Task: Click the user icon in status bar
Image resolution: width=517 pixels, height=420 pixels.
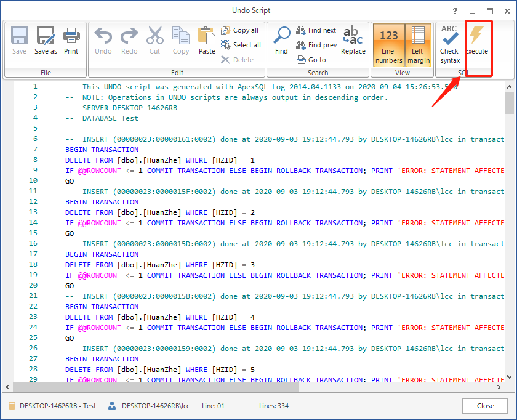Action: 112,406
